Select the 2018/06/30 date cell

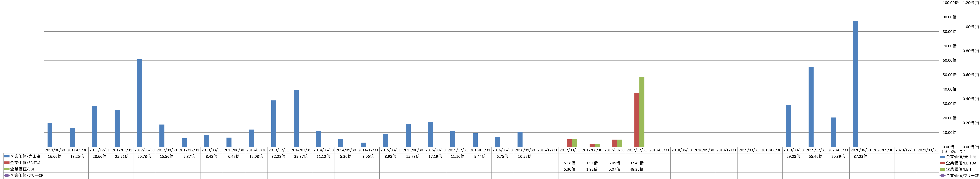tap(682, 150)
